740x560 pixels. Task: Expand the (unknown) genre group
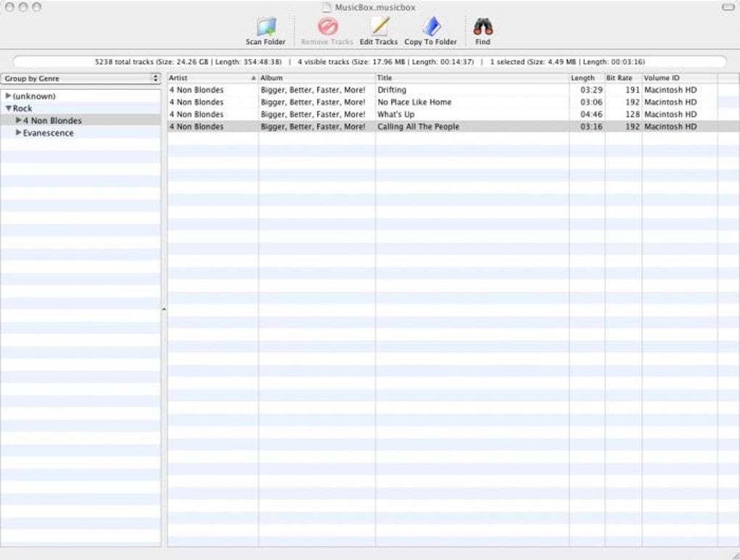click(8, 95)
